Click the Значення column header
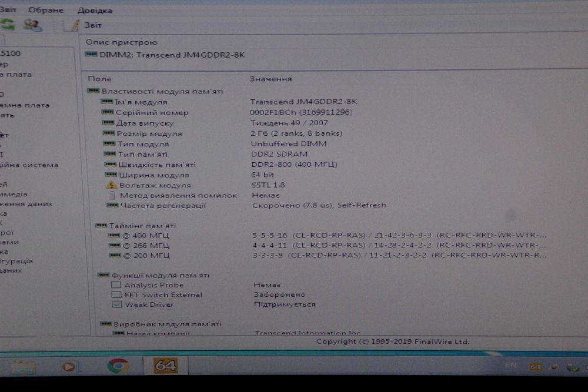Image resolution: width=588 pixels, height=392 pixels. point(270,79)
